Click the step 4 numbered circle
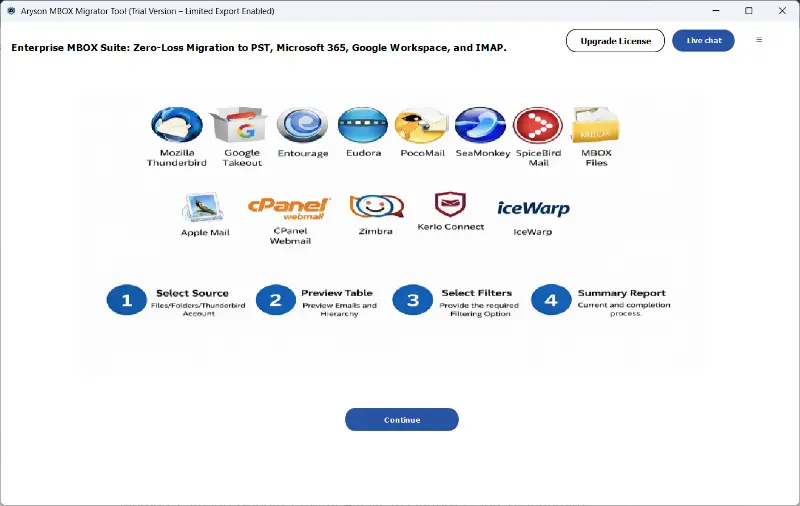 pos(551,300)
